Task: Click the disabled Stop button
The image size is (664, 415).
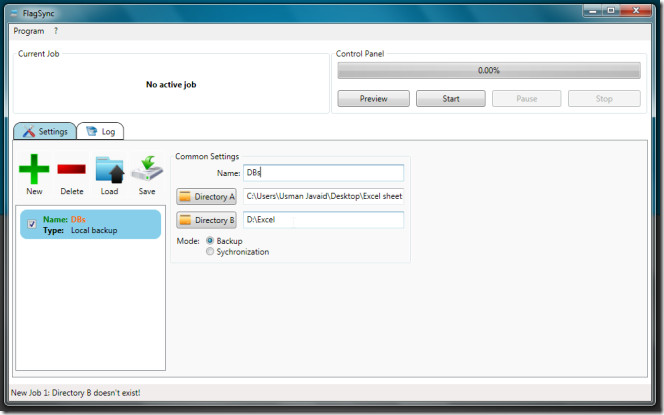Action: pyautogui.click(x=604, y=99)
